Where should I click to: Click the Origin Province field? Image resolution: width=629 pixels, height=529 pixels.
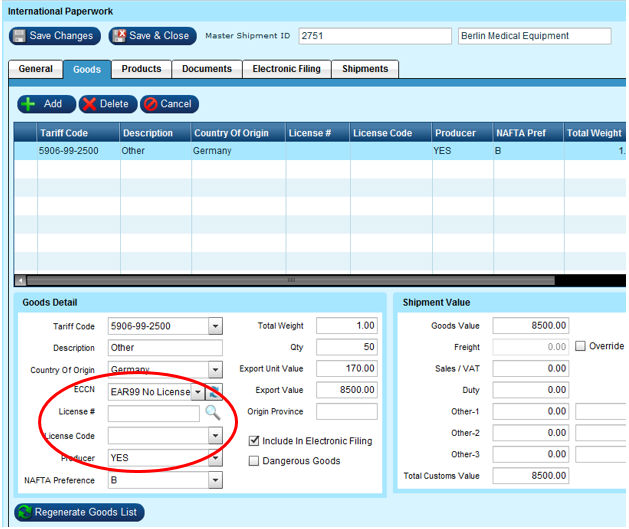[x=347, y=411]
